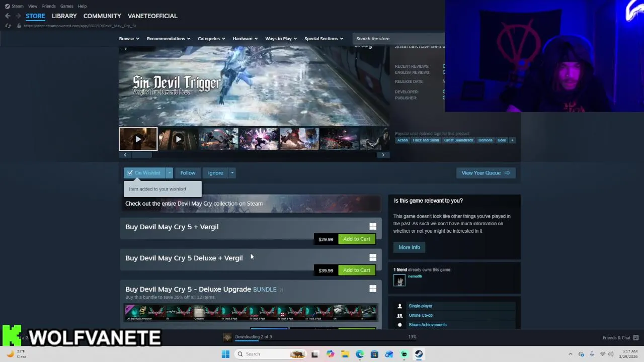Open the Windows Start menu
Screen dimensions: 644x362
tap(225, 354)
